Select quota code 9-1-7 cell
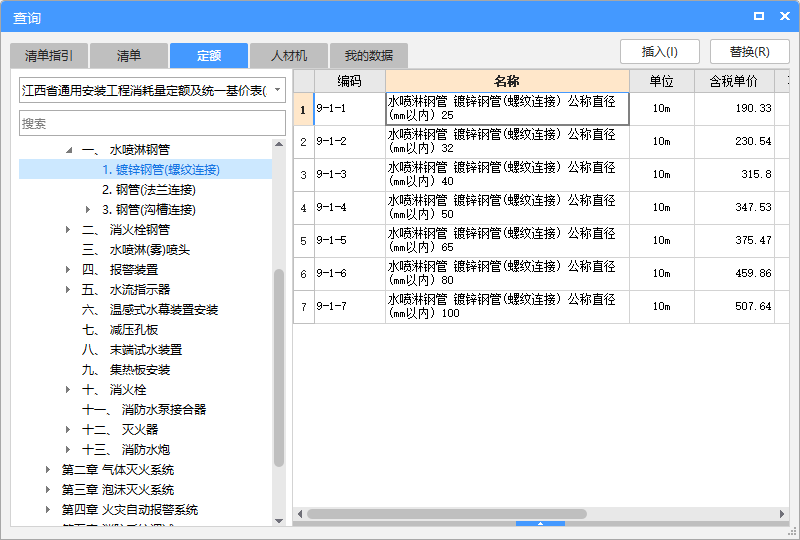800x540 pixels. [x=349, y=306]
